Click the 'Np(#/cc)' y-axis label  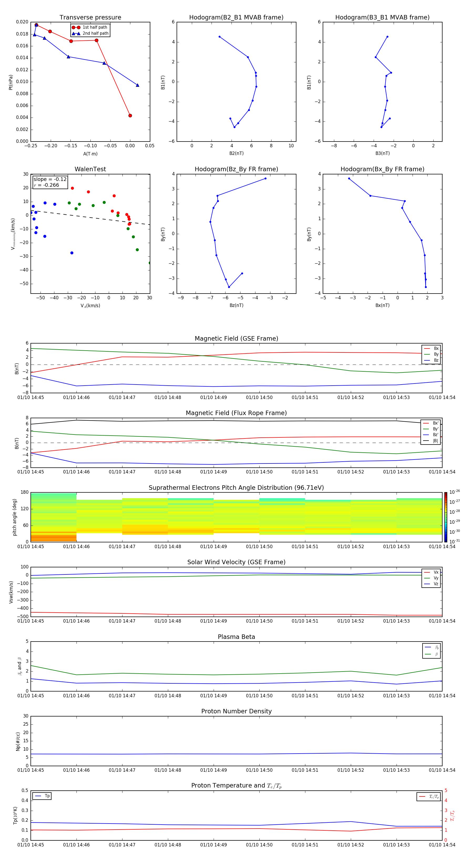[x=18, y=741]
